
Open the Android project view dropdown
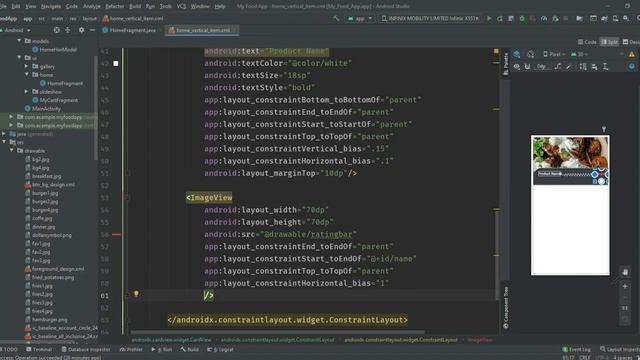[16, 30]
